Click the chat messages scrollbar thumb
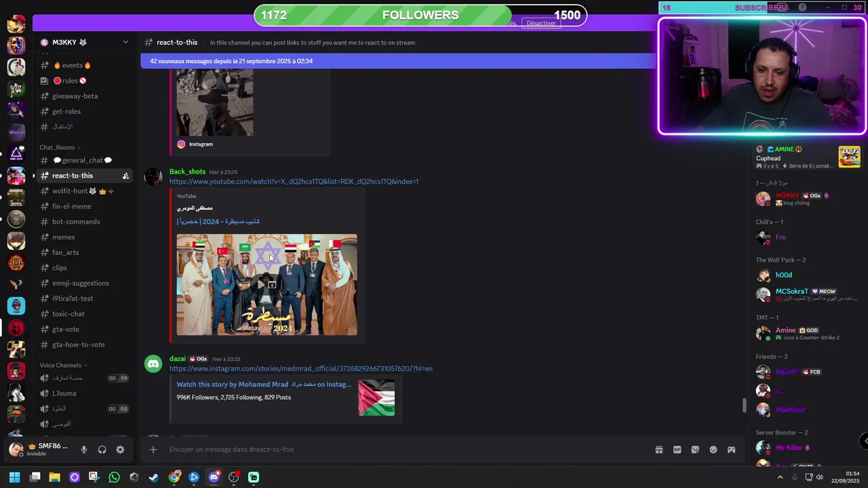This screenshot has width=868, height=488. click(x=744, y=405)
